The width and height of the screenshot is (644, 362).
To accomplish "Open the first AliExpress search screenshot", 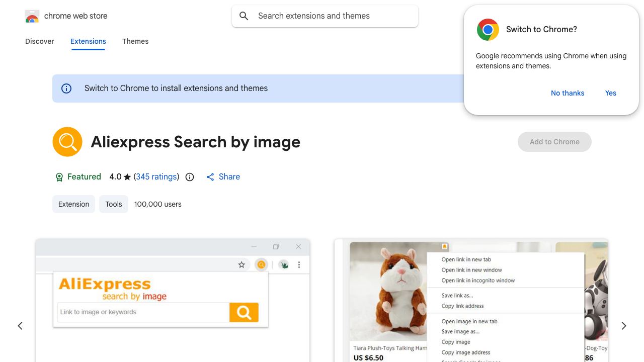I will click(173, 301).
